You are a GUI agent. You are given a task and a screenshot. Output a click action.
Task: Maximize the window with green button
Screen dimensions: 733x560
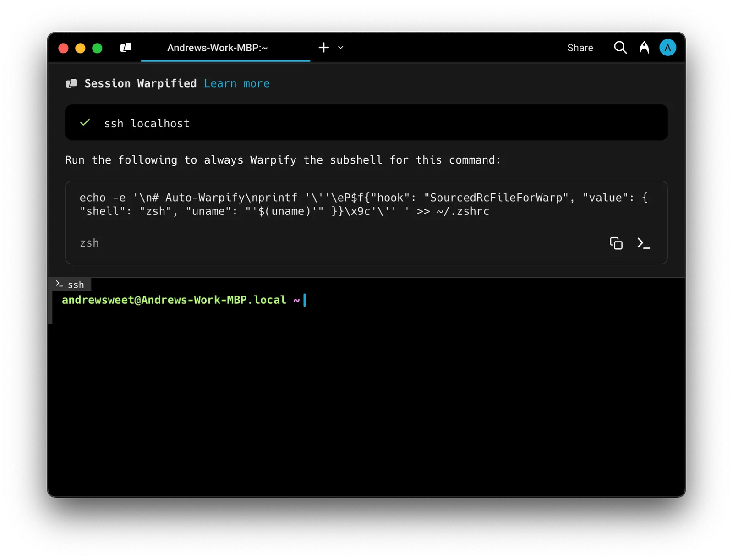pos(97,48)
